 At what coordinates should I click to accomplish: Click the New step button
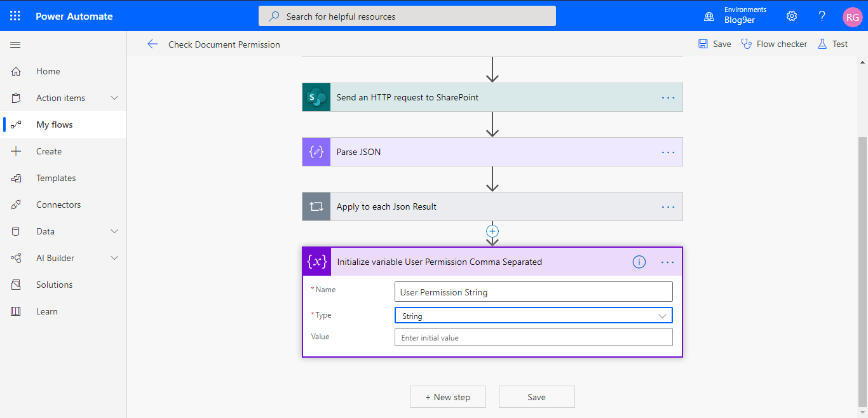click(x=447, y=396)
